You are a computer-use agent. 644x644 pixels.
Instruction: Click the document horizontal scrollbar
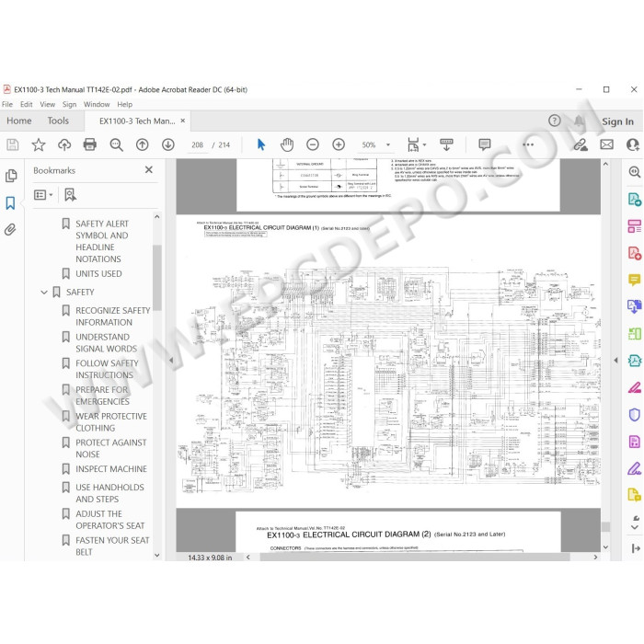click(x=415, y=557)
